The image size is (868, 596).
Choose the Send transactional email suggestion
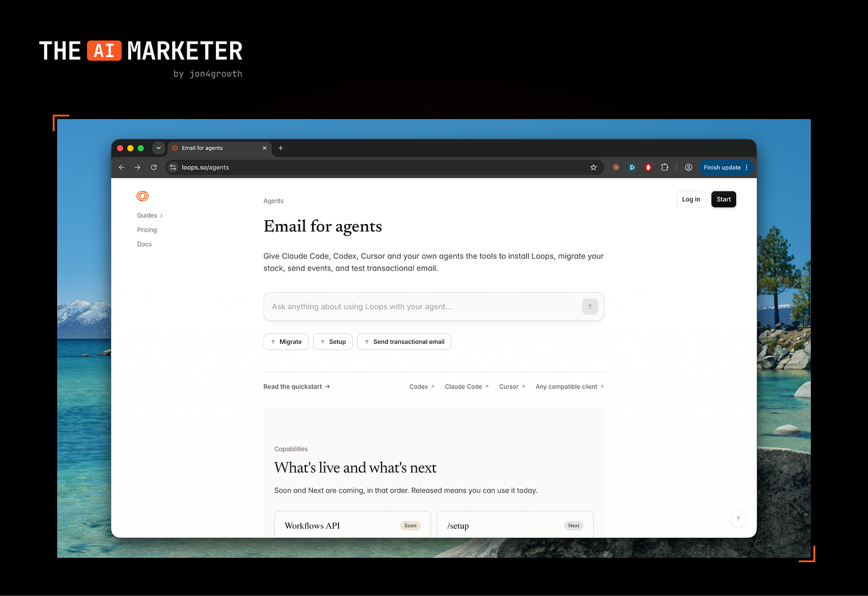click(404, 342)
